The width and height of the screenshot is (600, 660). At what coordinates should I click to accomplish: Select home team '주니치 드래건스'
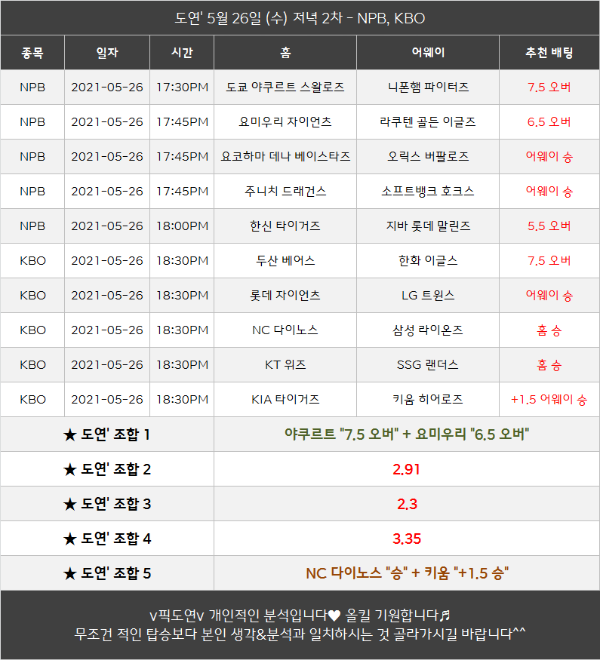pyautogui.click(x=285, y=192)
